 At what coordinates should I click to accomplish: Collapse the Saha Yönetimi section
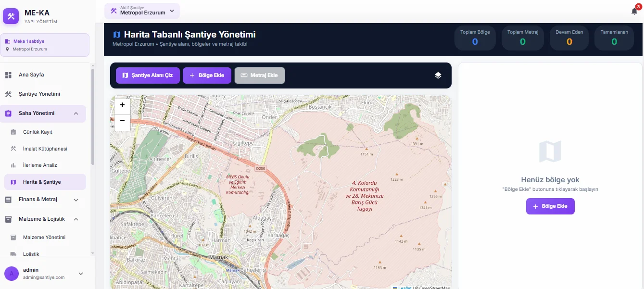76,113
